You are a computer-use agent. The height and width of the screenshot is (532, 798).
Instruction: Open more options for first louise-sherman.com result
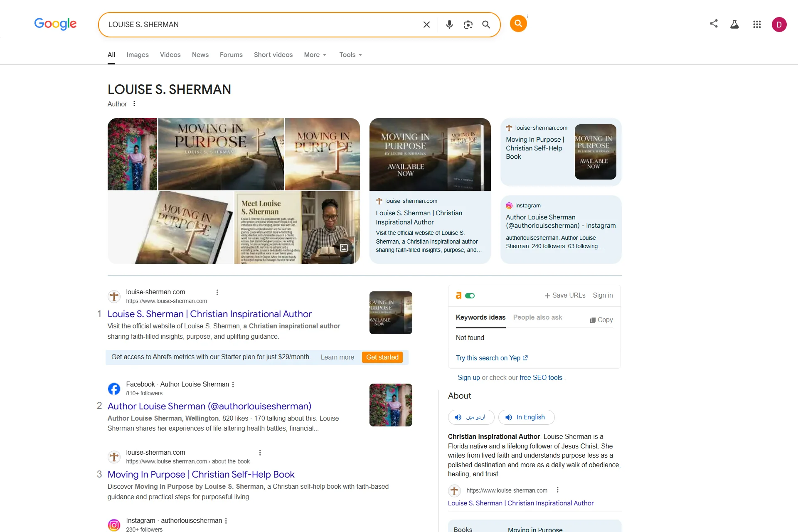pyautogui.click(x=217, y=292)
